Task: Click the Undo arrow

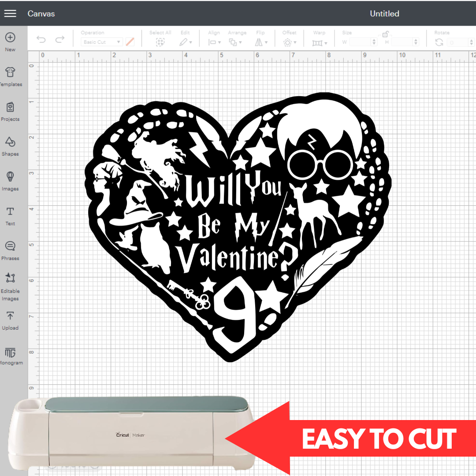Action: point(41,39)
